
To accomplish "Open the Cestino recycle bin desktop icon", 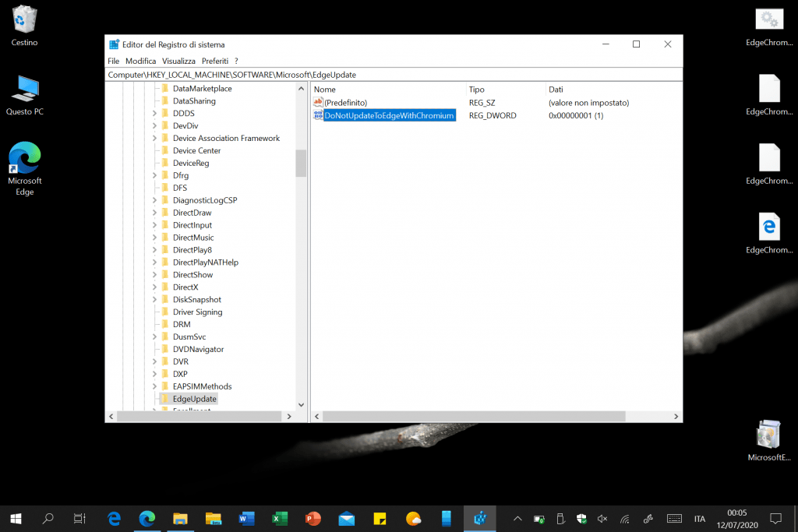I will (25, 19).
